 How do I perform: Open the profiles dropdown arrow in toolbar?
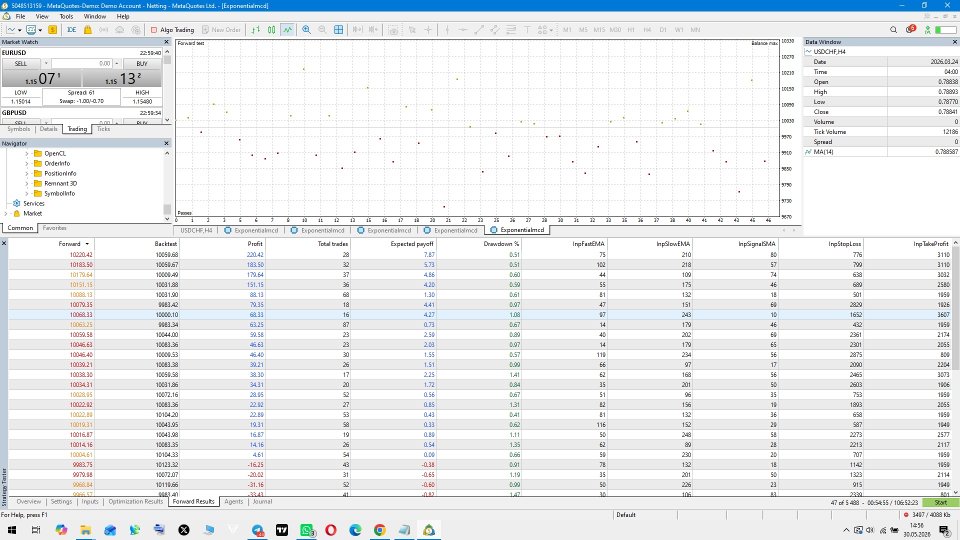pos(40,30)
